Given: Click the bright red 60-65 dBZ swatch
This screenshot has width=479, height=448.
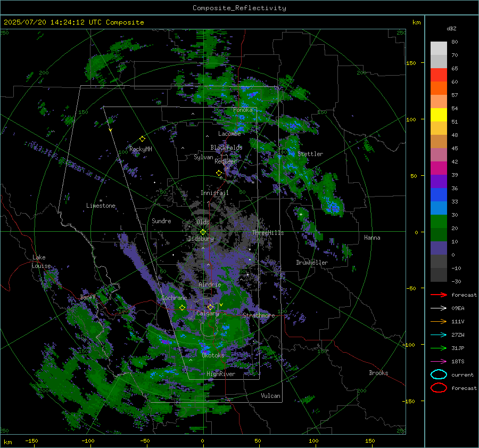Looking at the screenshot, I should coord(439,75).
